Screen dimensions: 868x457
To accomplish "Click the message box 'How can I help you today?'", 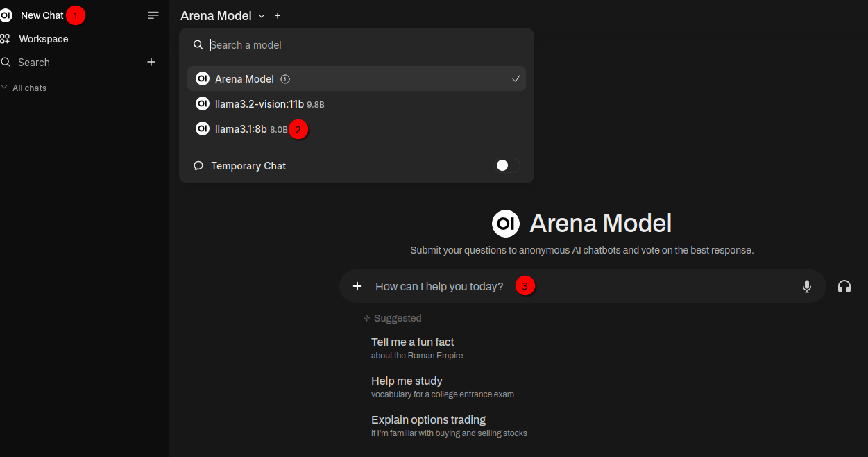I will coord(583,286).
